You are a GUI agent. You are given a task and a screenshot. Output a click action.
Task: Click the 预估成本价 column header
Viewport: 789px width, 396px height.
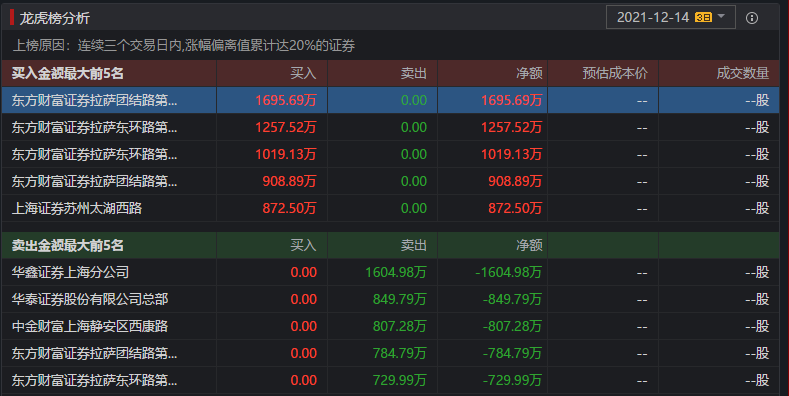click(x=615, y=73)
